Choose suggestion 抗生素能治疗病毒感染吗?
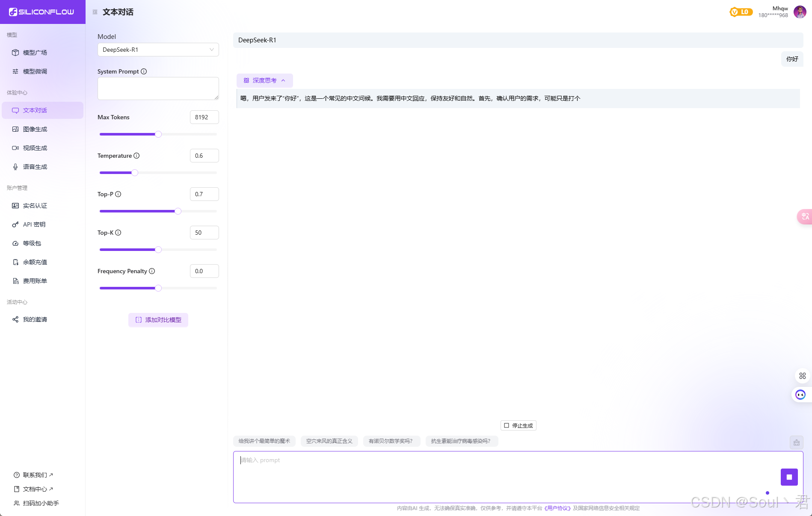This screenshot has width=812, height=516. click(x=462, y=441)
